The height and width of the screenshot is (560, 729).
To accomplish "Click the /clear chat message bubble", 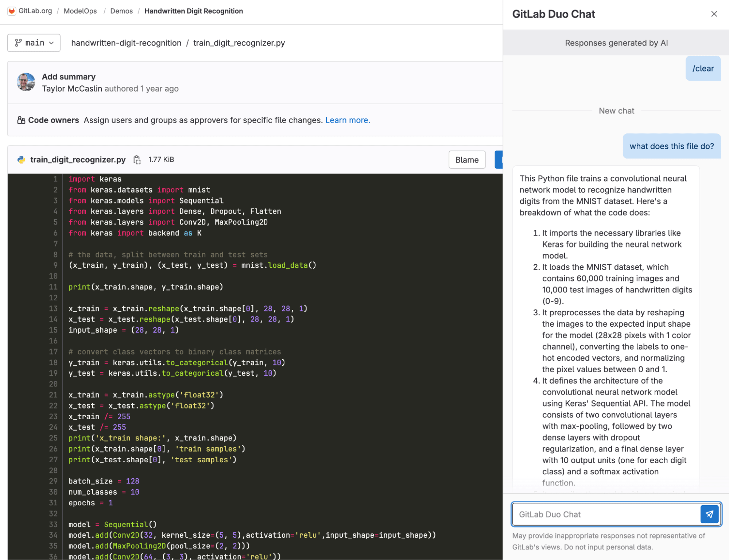I will point(703,69).
